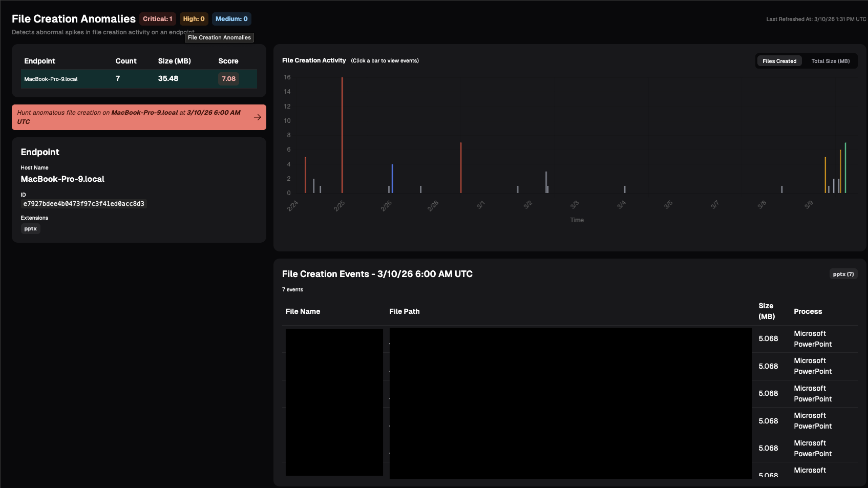Sort table by Endpoint column header
This screenshot has width=868, height=488.
39,61
